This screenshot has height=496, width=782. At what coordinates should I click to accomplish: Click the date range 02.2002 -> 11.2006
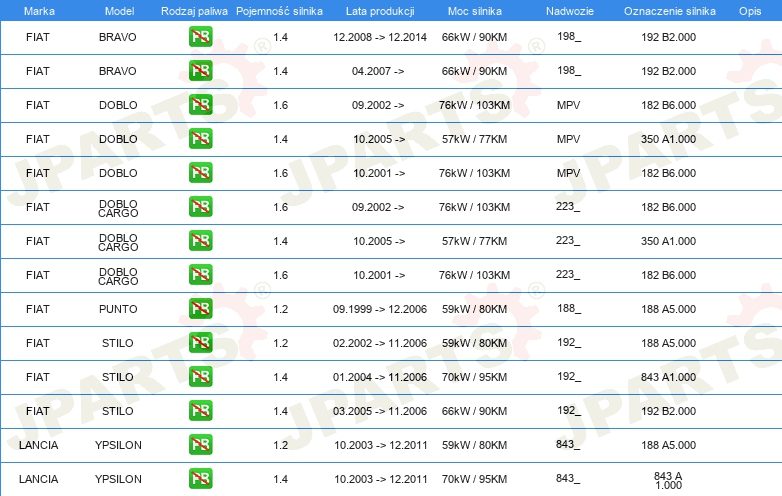[x=380, y=343]
